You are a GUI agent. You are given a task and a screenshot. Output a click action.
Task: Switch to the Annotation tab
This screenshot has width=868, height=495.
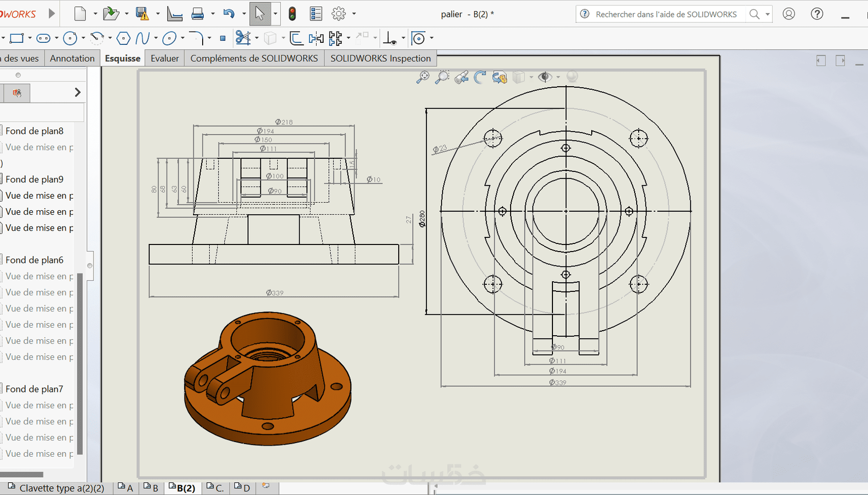(x=72, y=58)
